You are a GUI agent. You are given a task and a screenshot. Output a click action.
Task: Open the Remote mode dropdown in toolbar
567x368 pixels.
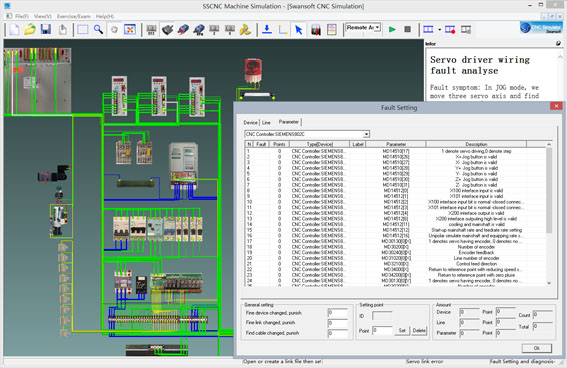tap(363, 27)
